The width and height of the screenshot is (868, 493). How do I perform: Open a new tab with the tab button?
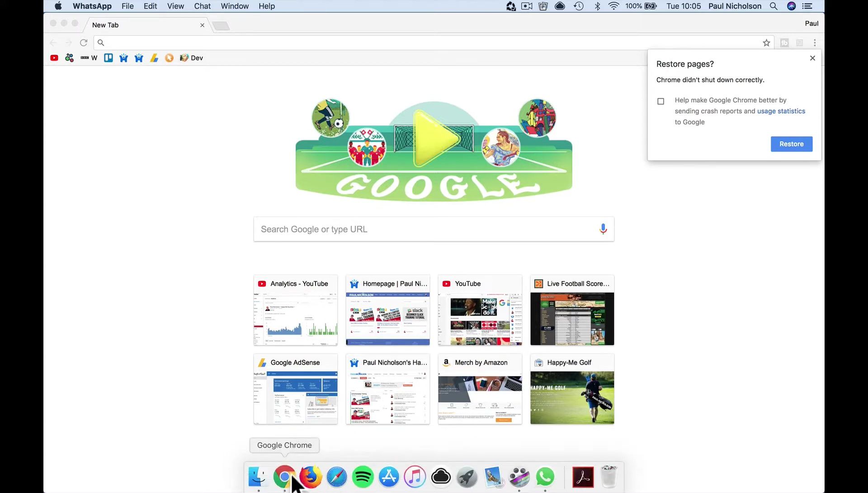pyautogui.click(x=221, y=25)
